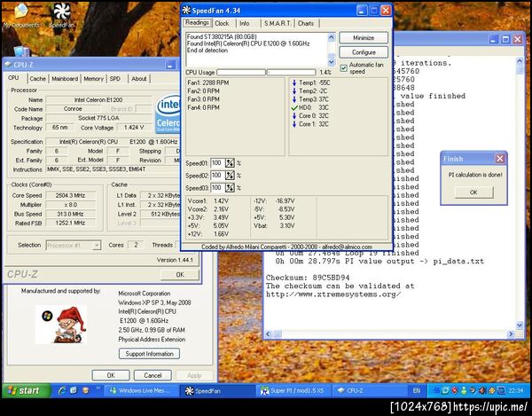Click the CPU Usage second progress bar

292,72
